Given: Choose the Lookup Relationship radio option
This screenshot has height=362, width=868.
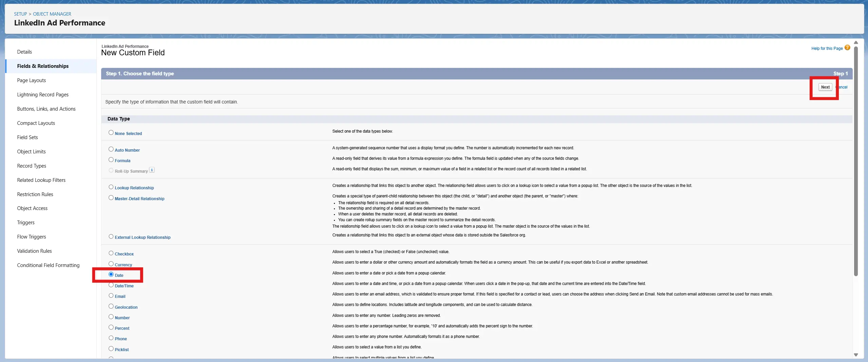Looking at the screenshot, I should point(111,187).
